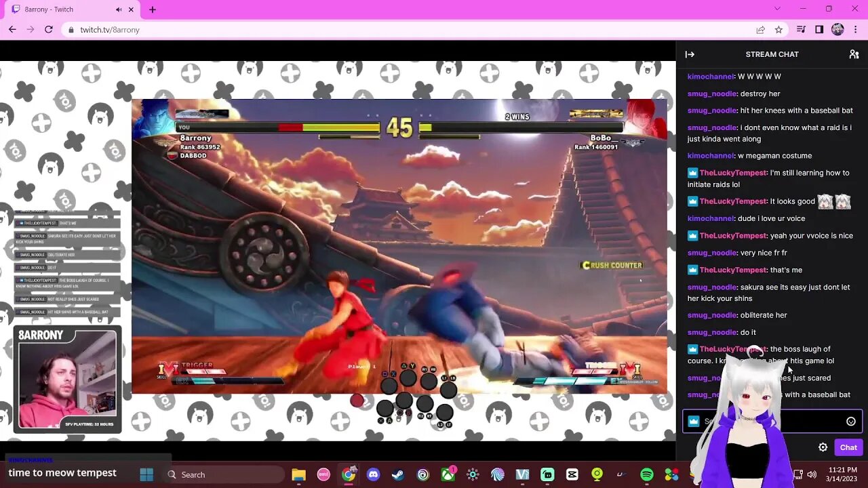The width and height of the screenshot is (868, 488).
Task: Open the Xbox app with notification badge
Action: 448,474
